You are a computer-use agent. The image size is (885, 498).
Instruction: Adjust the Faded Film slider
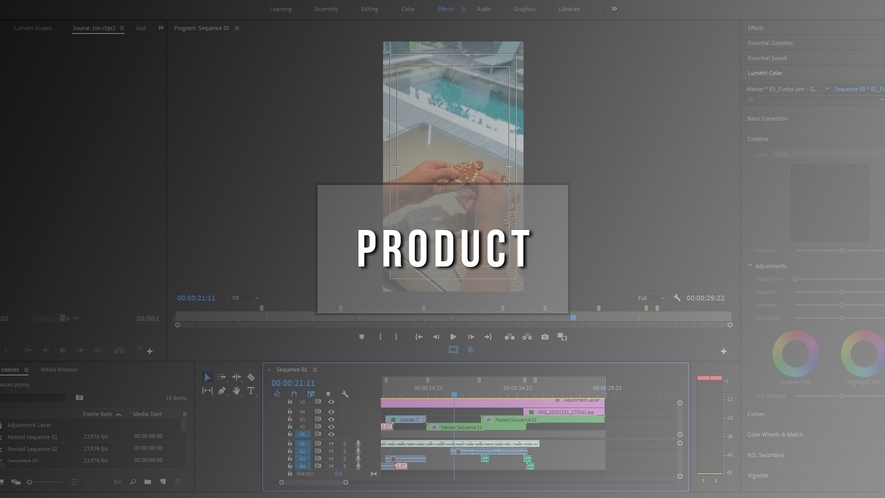coord(795,279)
